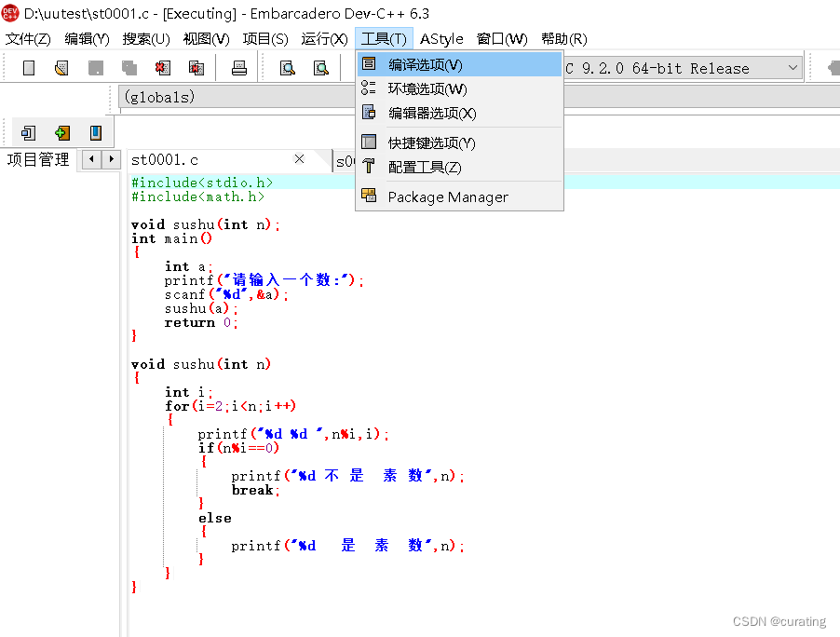Click the break; statement line
The height and width of the screenshot is (637, 840).
point(255,490)
